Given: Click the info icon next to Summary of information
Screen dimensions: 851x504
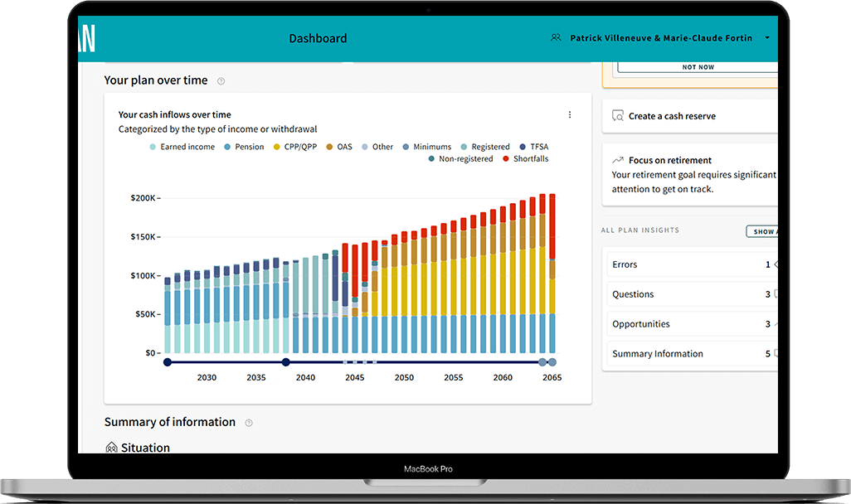Looking at the screenshot, I should 248,422.
